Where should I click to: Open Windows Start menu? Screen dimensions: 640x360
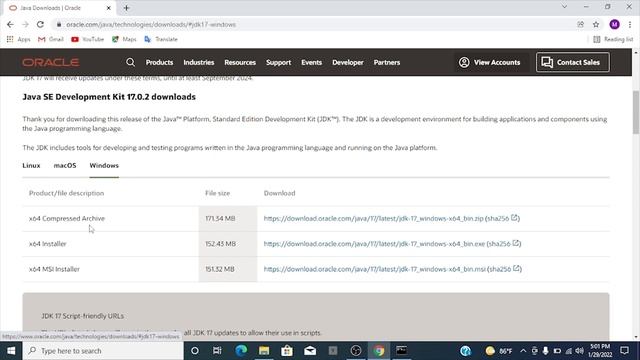11,351
